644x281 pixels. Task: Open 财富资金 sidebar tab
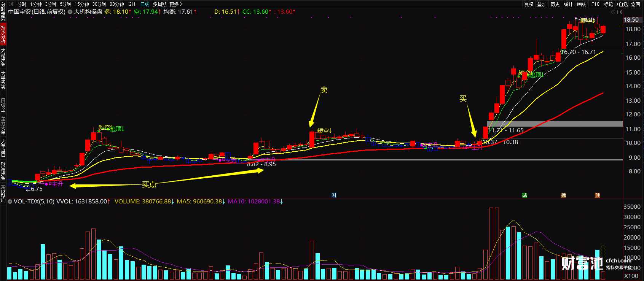[x=3, y=171]
